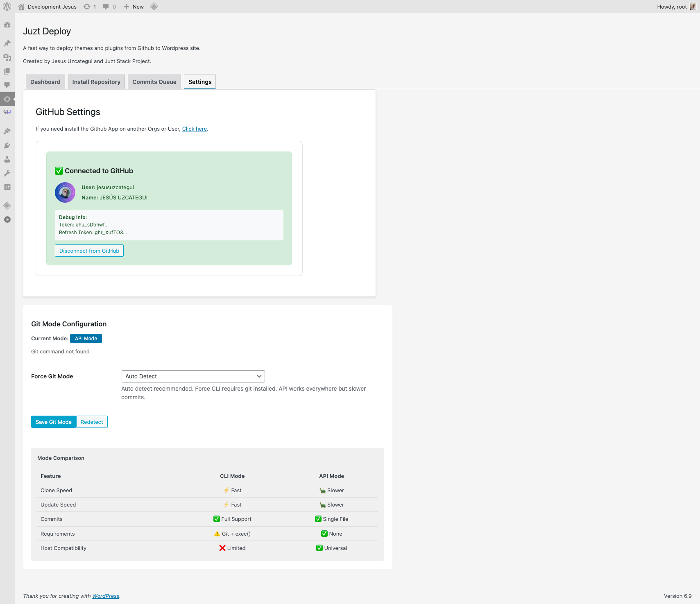Click the Requirements feature row label
The height and width of the screenshot is (604, 700).
click(x=58, y=534)
